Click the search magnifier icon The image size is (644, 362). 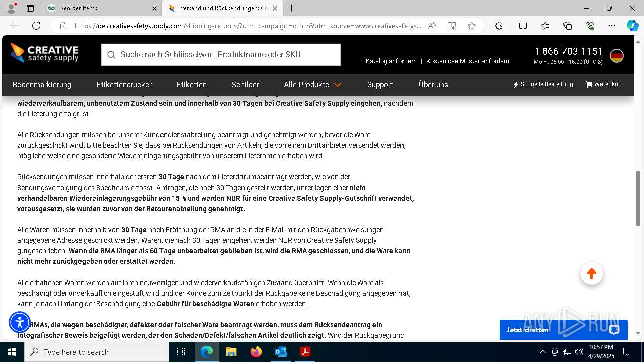pos(111,55)
